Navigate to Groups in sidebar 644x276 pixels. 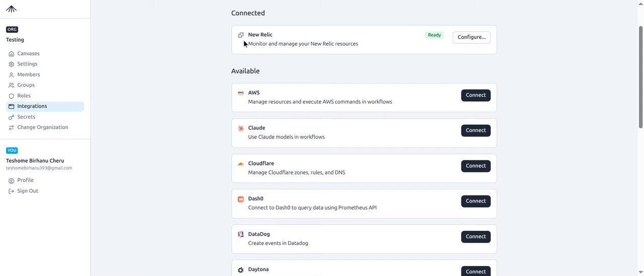coord(26,85)
